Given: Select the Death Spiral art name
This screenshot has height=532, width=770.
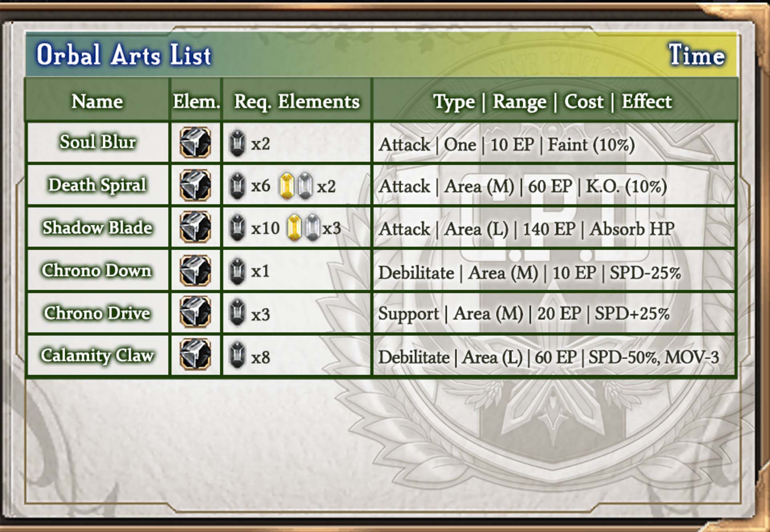Looking at the screenshot, I should [x=97, y=185].
